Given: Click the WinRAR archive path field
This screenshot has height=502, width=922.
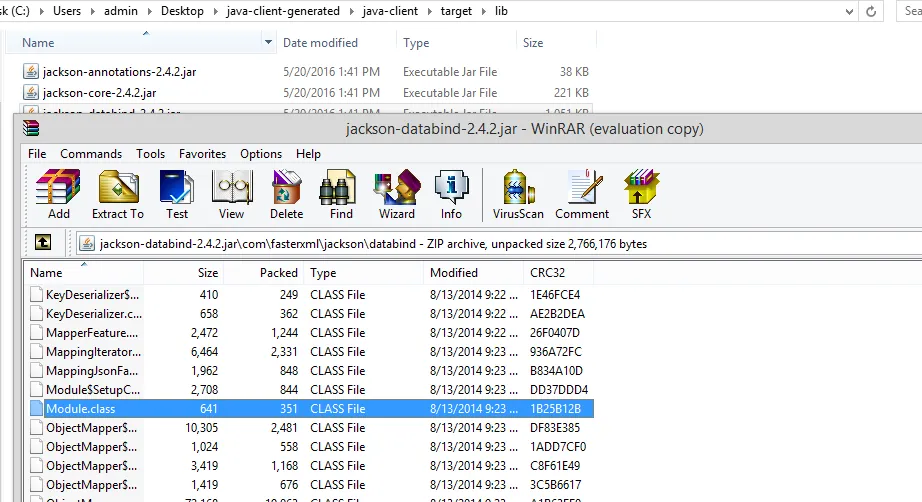Looking at the screenshot, I should point(499,243).
